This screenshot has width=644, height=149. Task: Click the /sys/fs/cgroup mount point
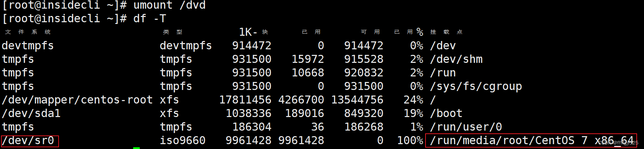pyautogui.click(x=476, y=86)
